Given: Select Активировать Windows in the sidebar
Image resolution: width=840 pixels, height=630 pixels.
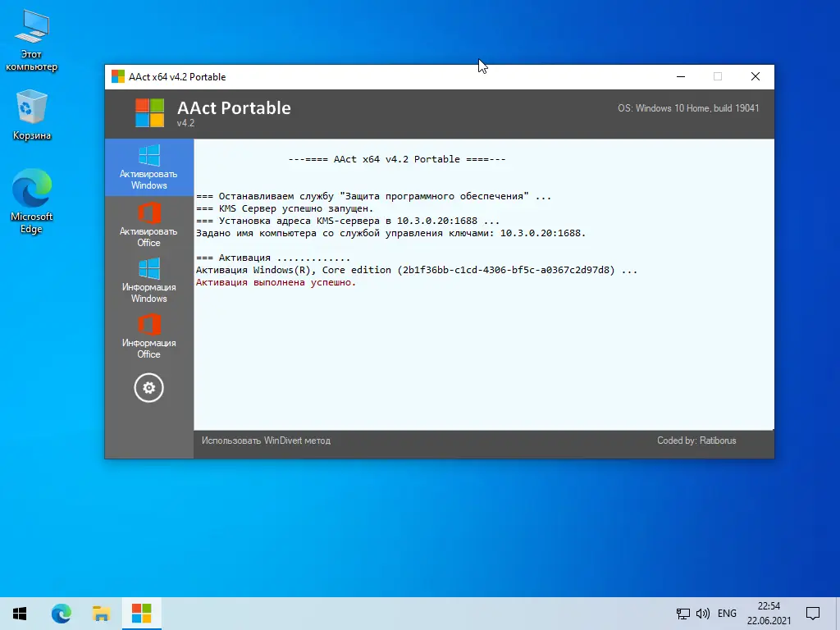Looking at the screenshot, I should [x=148, y=167].
